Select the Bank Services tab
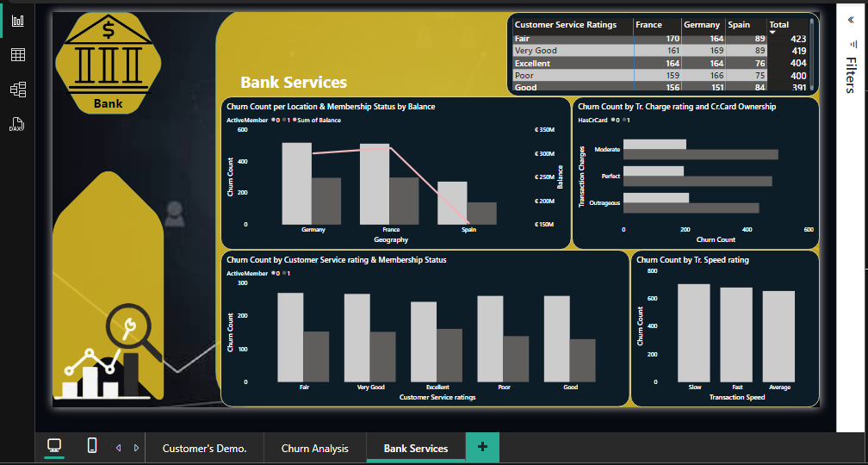This screenshot has width=868, height=465. 416,449
